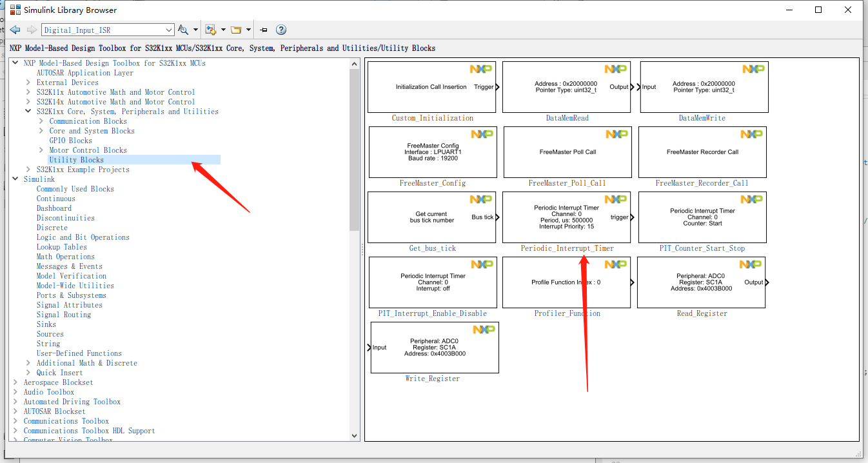Select Get_bus_tick block
This screenshot has width=868, height=463.
432,217
